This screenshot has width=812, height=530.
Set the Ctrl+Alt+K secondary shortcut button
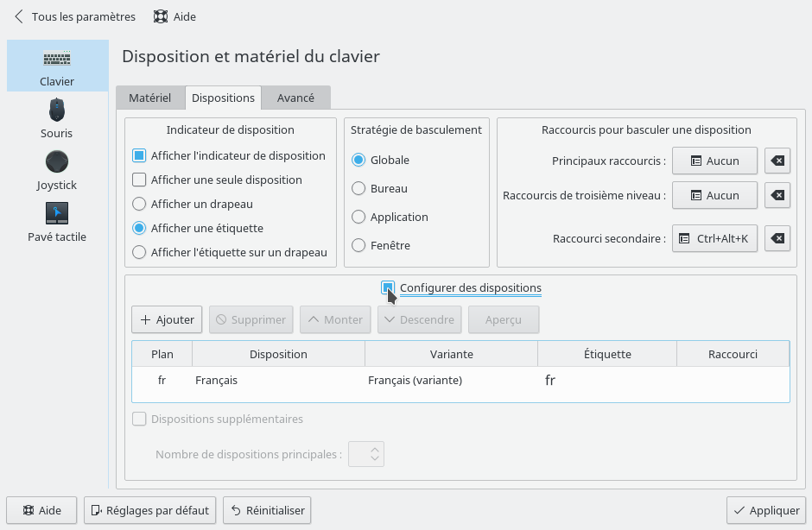pyautogui.click(x=714, y=238)
